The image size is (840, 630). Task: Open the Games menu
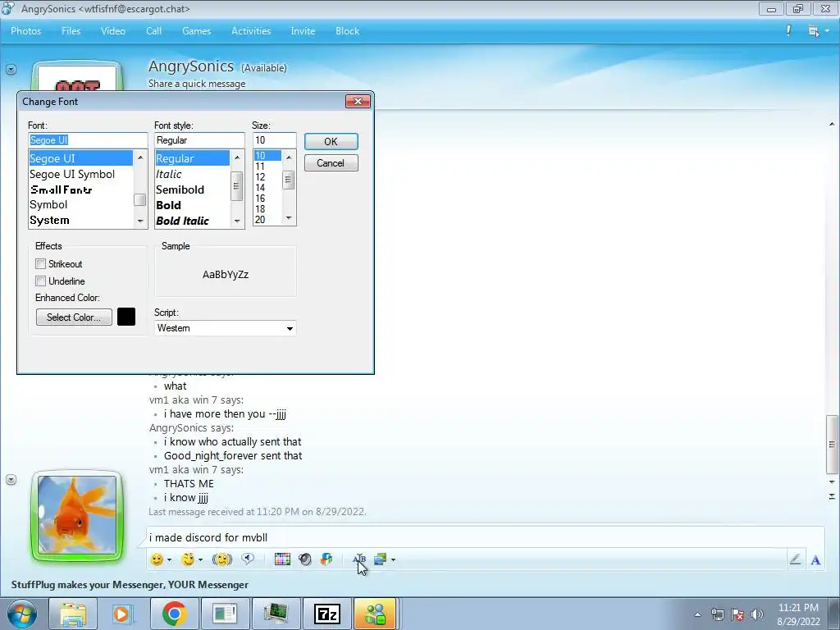point(196,31)
